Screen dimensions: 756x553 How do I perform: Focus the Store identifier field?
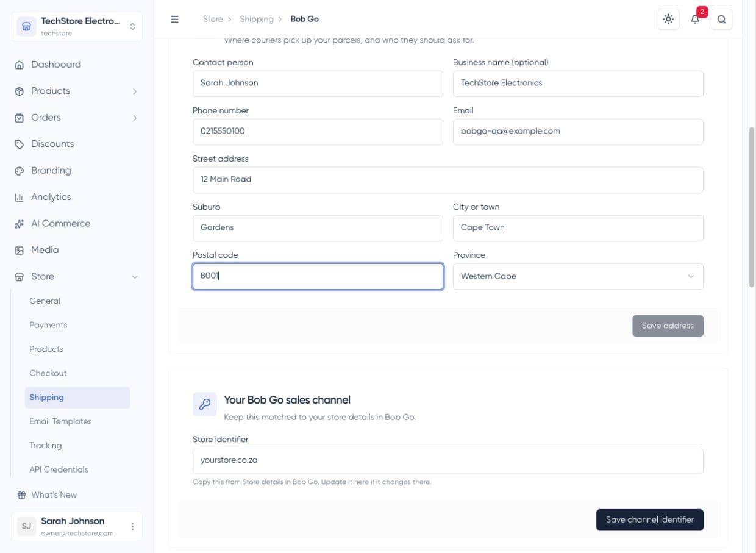point(448,460)
